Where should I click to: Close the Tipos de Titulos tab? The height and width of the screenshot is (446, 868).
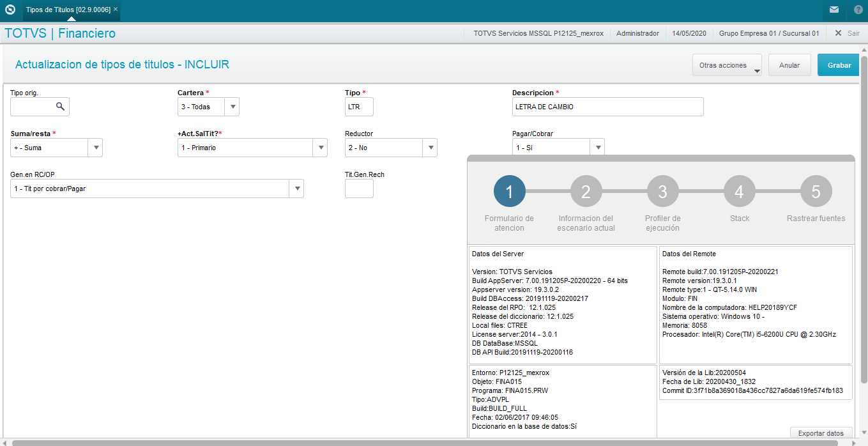pos(116,10)
